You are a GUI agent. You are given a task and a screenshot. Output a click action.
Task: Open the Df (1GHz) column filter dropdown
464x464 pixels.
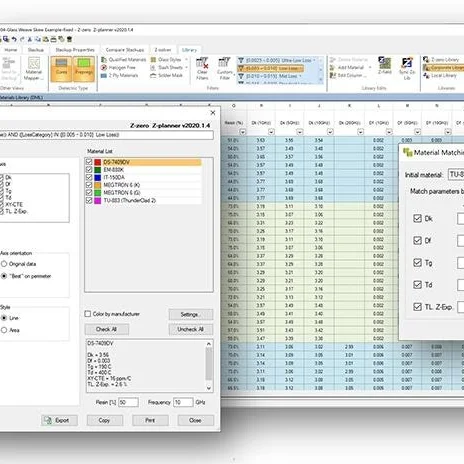tap(389, 132)
